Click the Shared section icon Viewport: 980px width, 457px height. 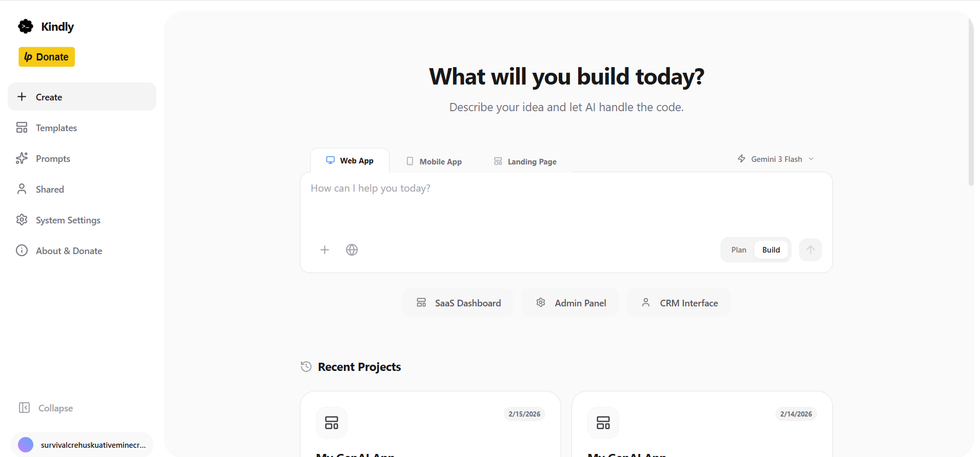pyautogui.click(x=22, y=189)
